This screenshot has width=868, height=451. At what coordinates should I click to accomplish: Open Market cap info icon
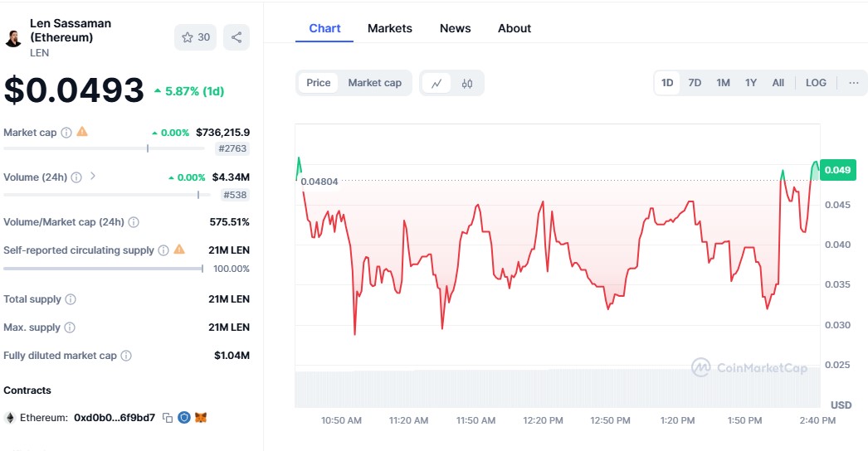(x=66, y=133)
